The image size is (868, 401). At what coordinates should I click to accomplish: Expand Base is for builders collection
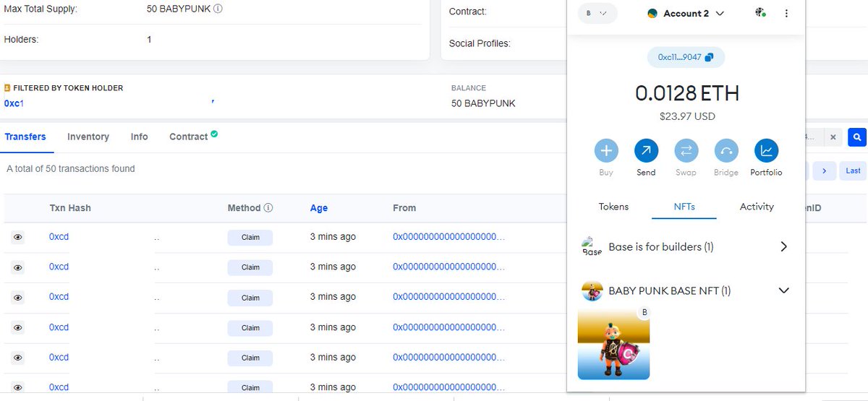[783, 246]
